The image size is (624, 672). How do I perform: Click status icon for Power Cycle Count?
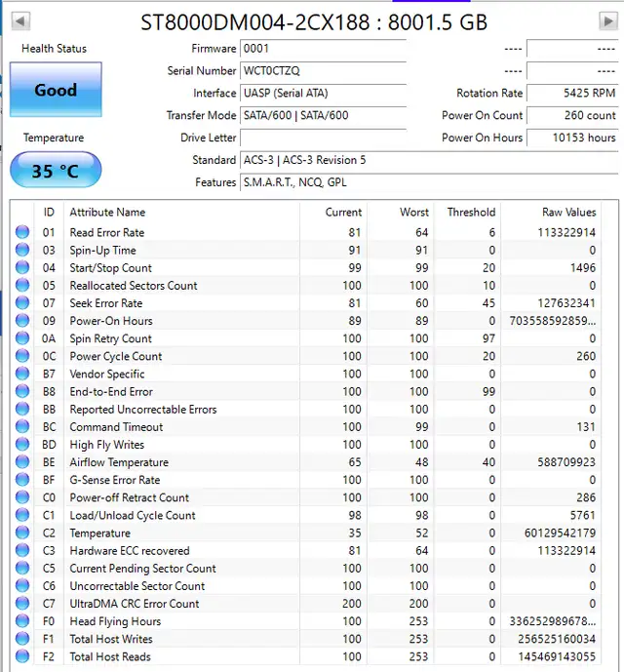point(22,356)
